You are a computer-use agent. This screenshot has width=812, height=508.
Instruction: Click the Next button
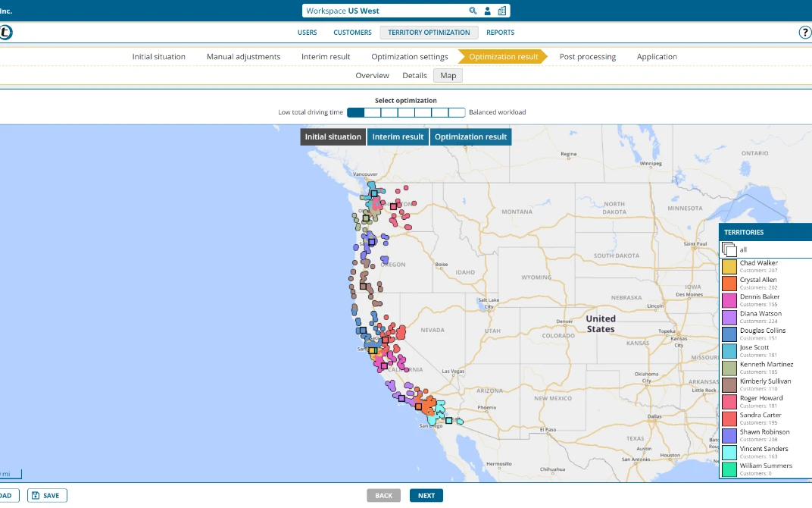[426, 495]
